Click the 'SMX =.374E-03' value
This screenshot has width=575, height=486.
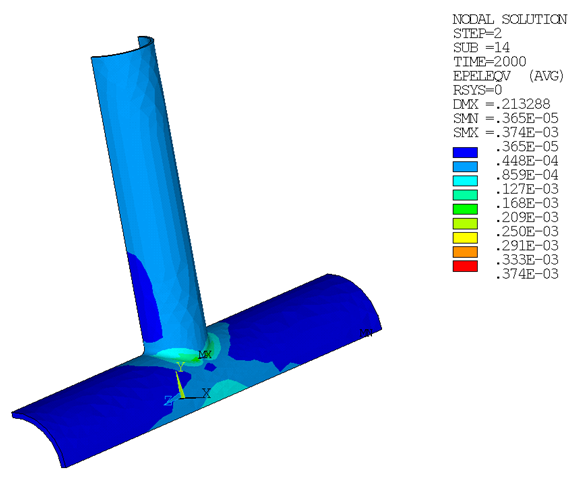(x=506, y=132)
